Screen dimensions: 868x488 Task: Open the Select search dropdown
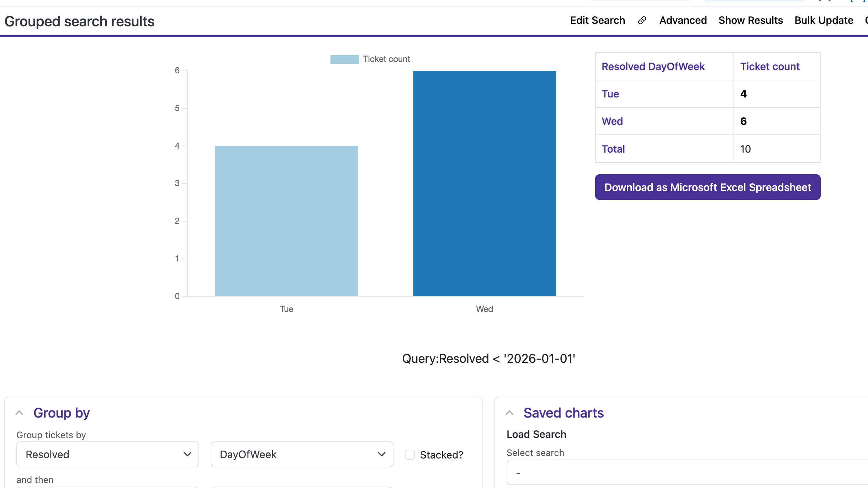[x=687, y=473]
